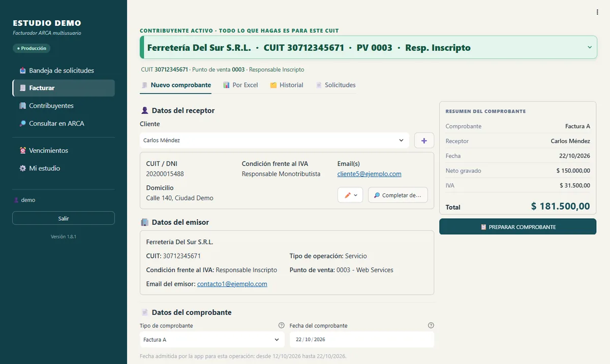Select Facturar in the sidebar
This screenshot has height=364, width=610.
point(64,88)
